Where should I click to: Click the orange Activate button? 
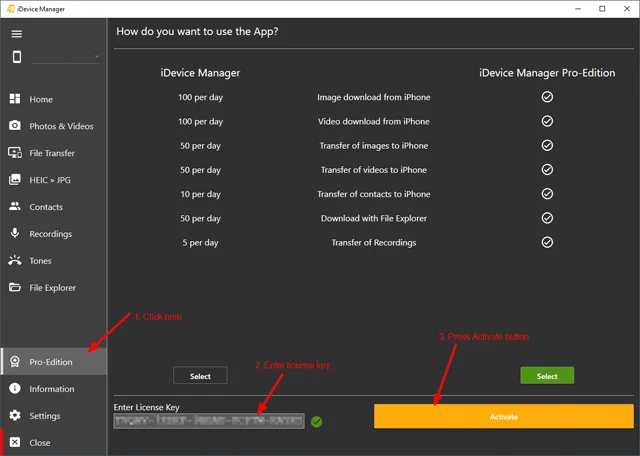coord(504,416)
